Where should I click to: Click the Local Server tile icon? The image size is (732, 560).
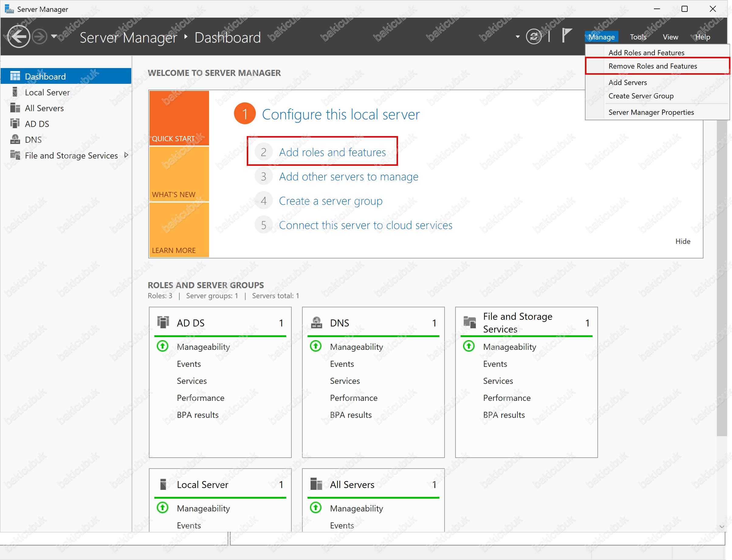pyautogui.click(x=163, y=484)
